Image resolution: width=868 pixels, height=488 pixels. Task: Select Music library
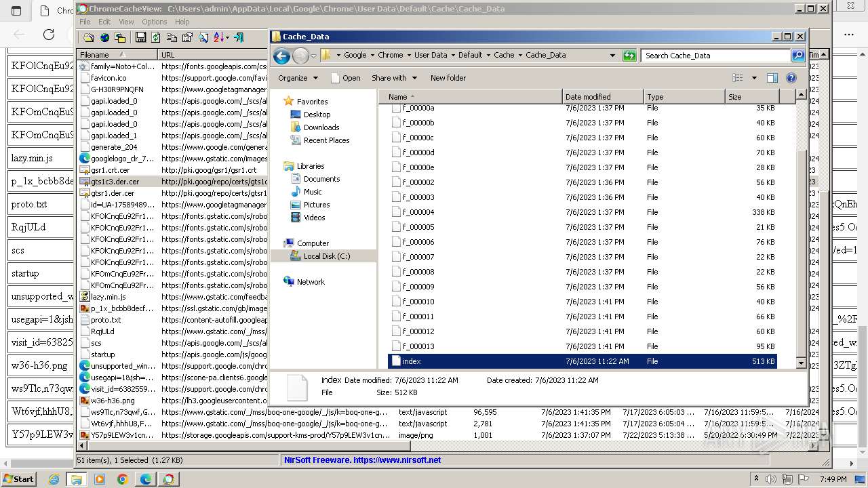313,192
